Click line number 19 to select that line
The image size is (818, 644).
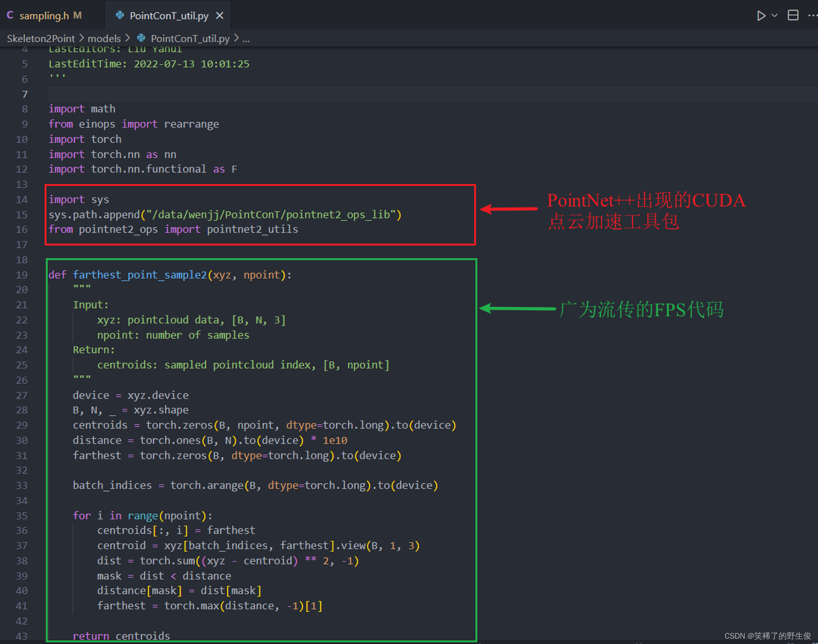tap(21, 275)
